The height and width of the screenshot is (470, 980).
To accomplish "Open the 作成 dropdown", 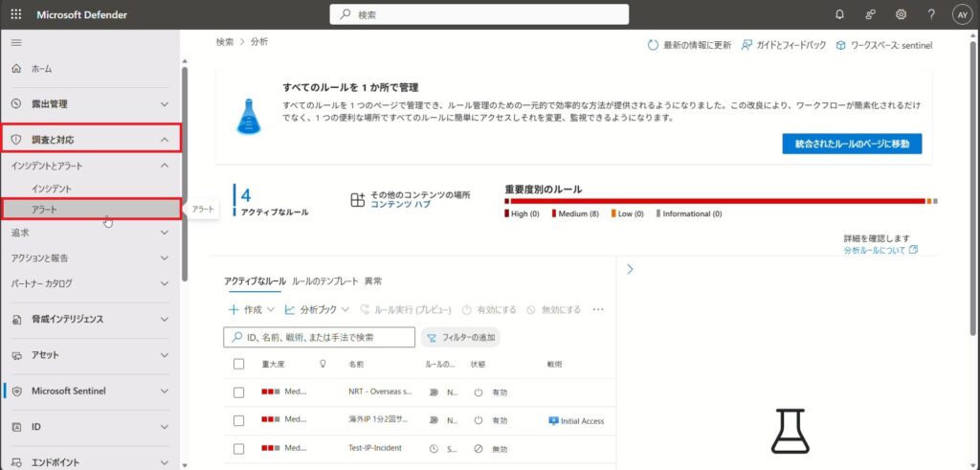I will pyautogui.click(x=252, y=310).
